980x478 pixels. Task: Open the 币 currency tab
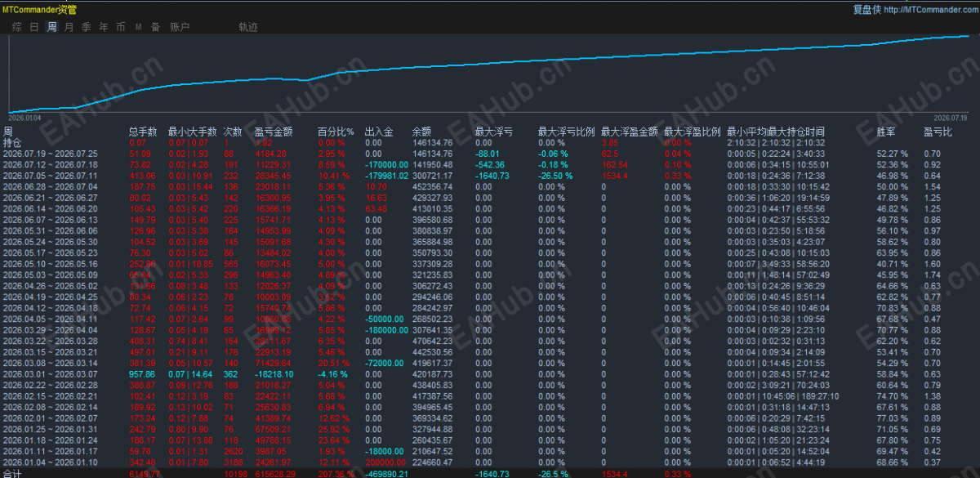tap(120, 27)
